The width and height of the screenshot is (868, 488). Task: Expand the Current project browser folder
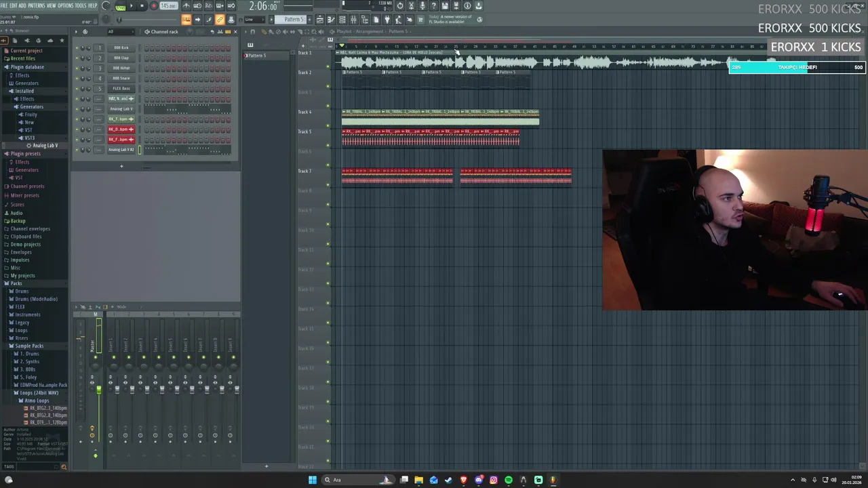pos(26,51)
